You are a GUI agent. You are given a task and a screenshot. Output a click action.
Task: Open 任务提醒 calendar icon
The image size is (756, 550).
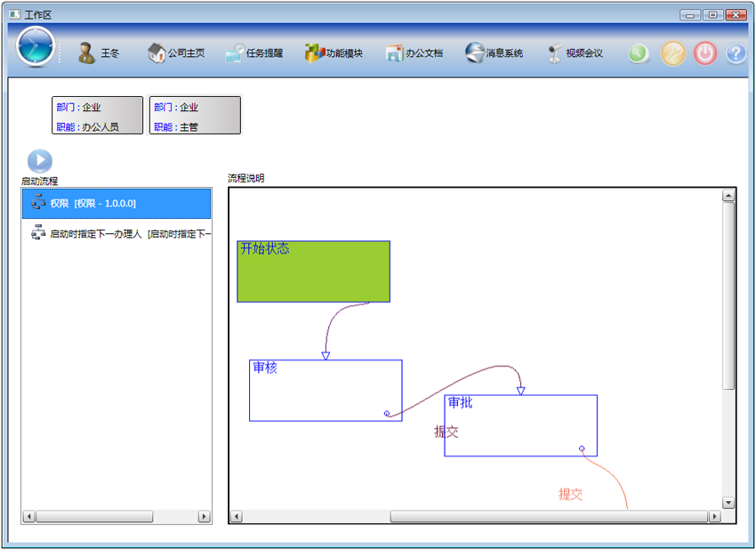point(235,53)
